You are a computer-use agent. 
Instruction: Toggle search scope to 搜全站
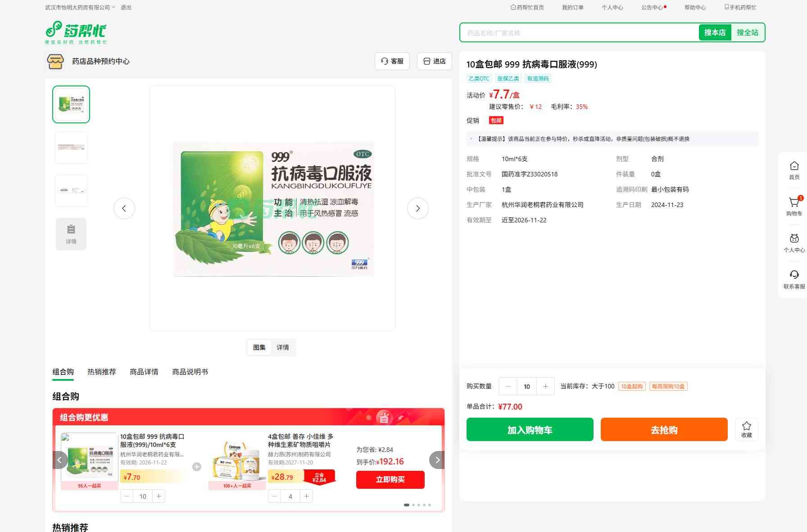point(747,32)
